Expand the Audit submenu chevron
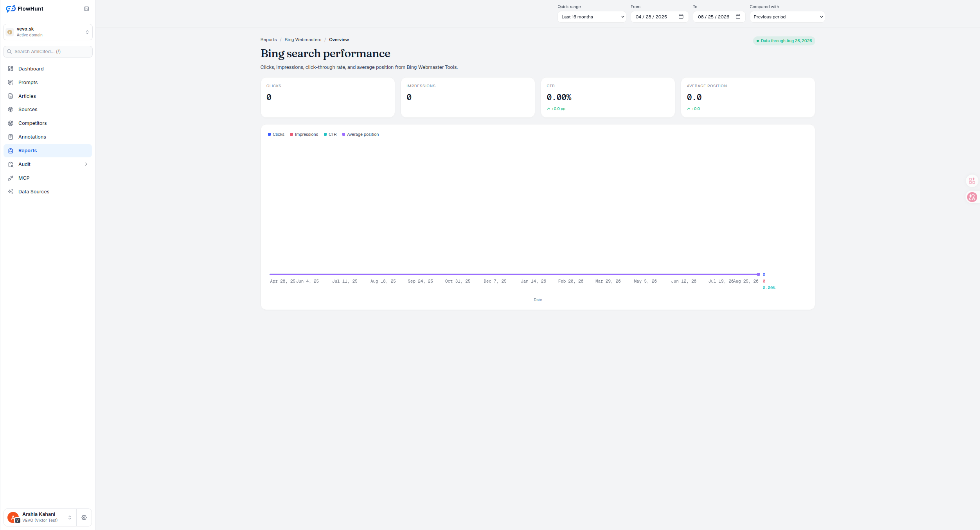 pos(86,164)
